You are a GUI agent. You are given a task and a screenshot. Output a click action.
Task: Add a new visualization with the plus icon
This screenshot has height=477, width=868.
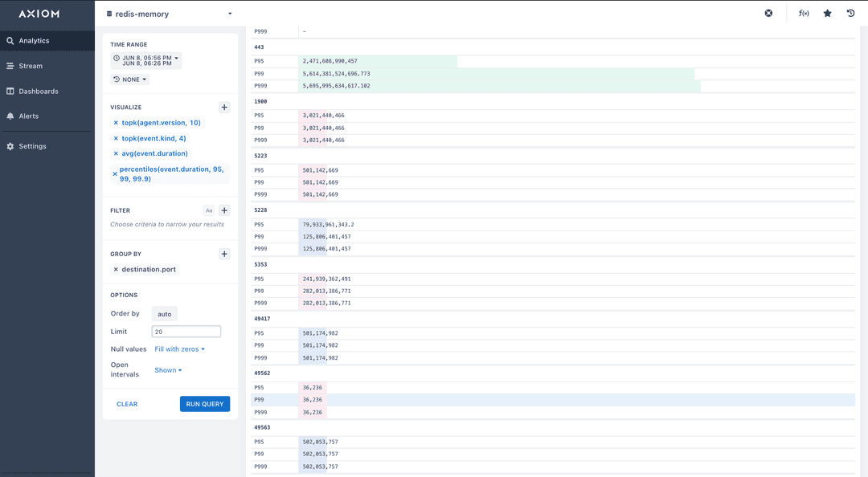coord(224,107)
